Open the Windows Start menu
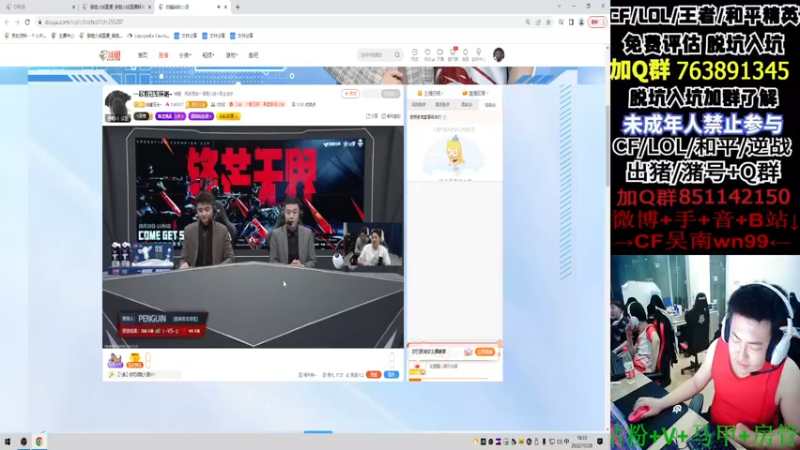This screenshot has width=800, height=450. [x=7, y=442]
